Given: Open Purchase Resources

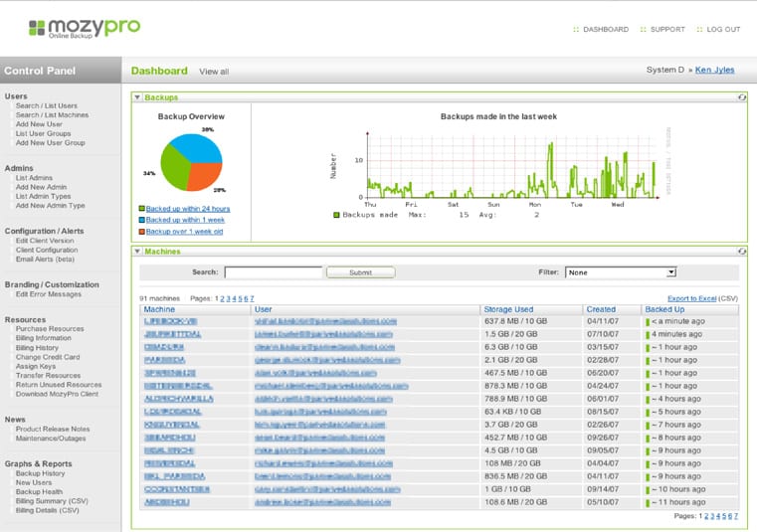Looking at the screenshot, I should click(50, 329).
